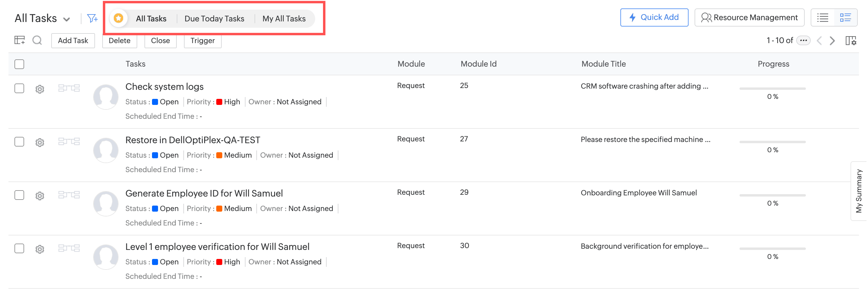The width and height of the screenshot is (868, 290).
Task: Open Level 1 employee verification task link
Action: (217, 247)
